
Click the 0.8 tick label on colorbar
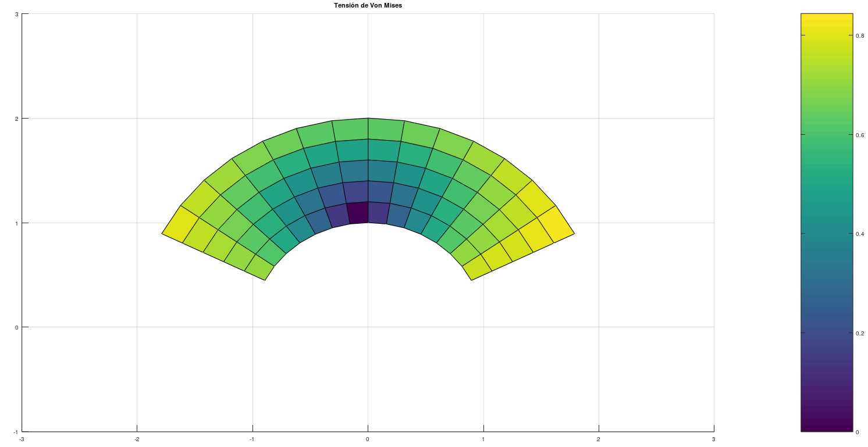click(x=859, y=35)
